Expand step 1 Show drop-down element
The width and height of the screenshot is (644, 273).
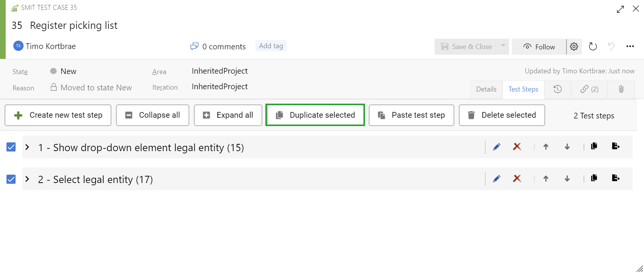tap(27, 147)
